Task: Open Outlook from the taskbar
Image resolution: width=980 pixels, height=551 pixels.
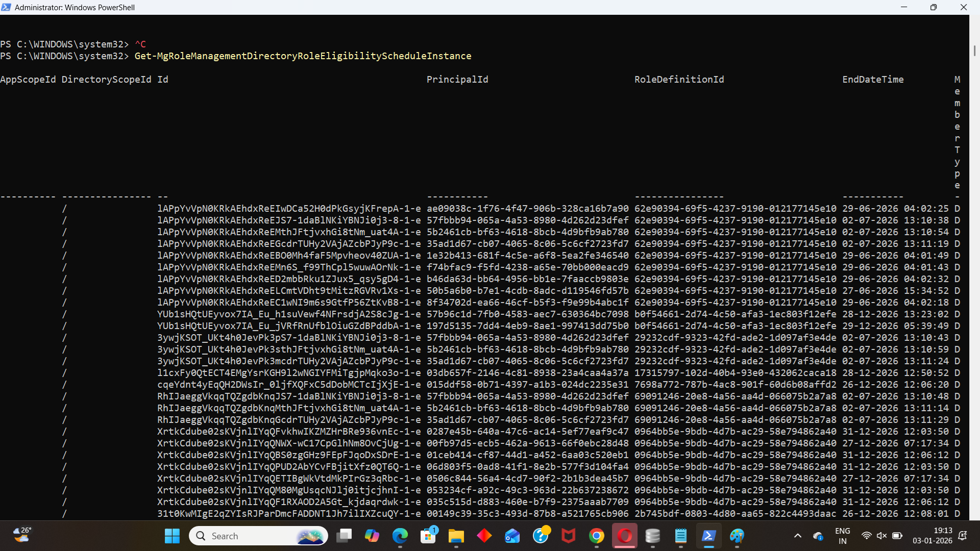Action: (x=512, y=536)
